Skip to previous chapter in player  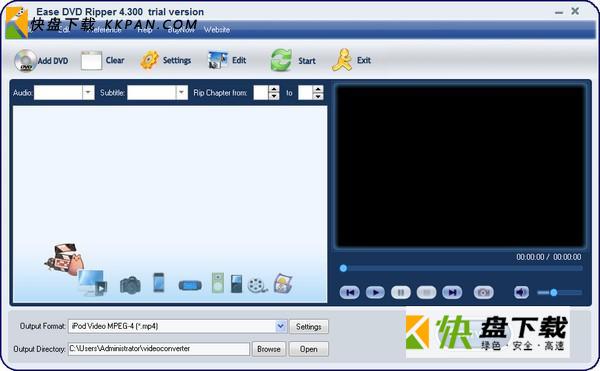349,293
